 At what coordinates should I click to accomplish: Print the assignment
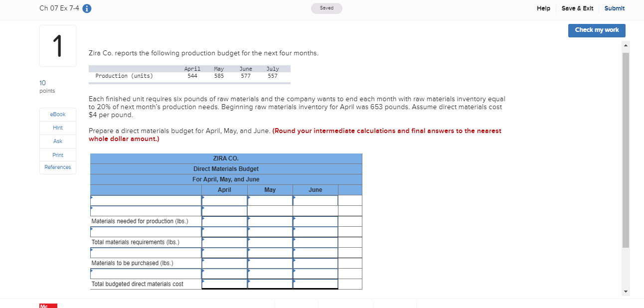pyautogui.click(x=57, y=154)
